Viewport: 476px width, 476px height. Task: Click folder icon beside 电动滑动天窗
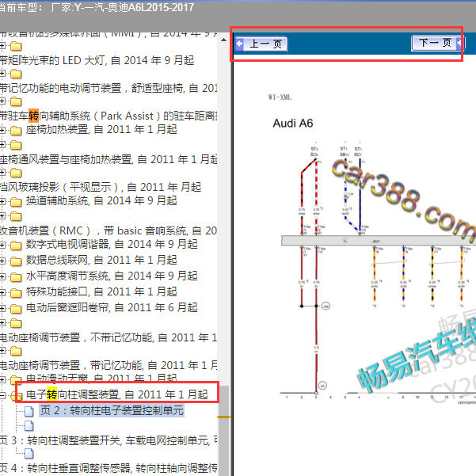point(16,379)
